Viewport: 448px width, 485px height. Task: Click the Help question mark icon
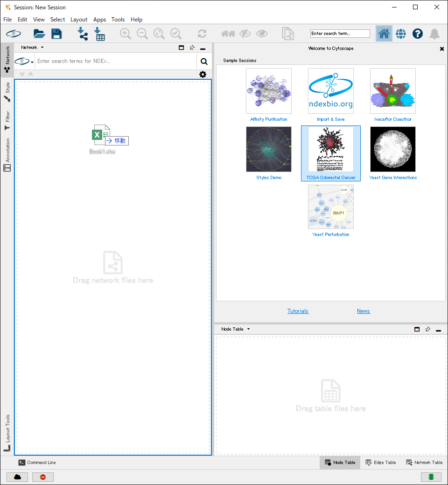click(x=418, y=34)
